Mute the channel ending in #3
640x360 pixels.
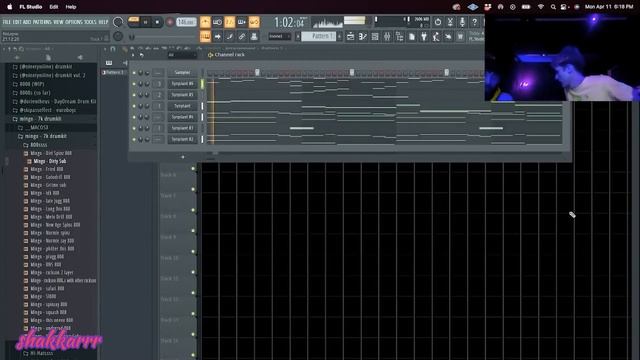(134, 128)
